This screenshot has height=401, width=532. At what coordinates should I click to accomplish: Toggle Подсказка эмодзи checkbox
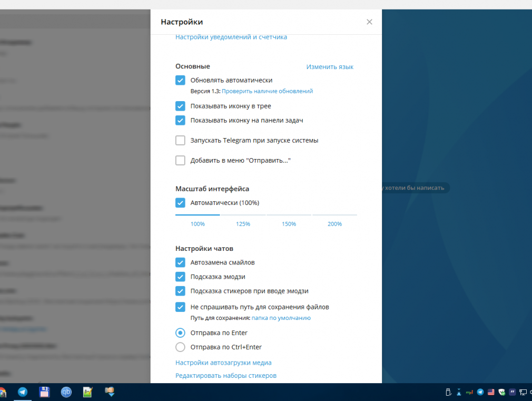pyautogui.click(x=180, y=277)
